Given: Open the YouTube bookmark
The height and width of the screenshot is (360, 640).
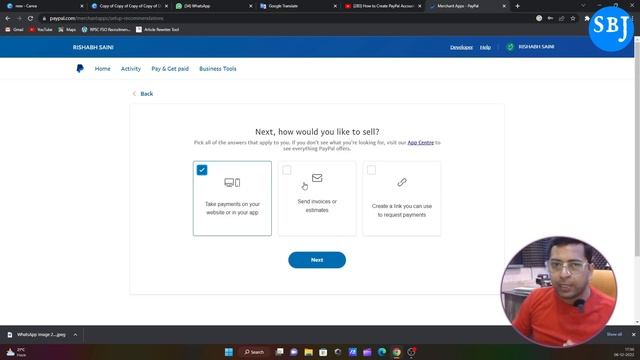Looking at the screenshot, I should [x=40, y=29].
